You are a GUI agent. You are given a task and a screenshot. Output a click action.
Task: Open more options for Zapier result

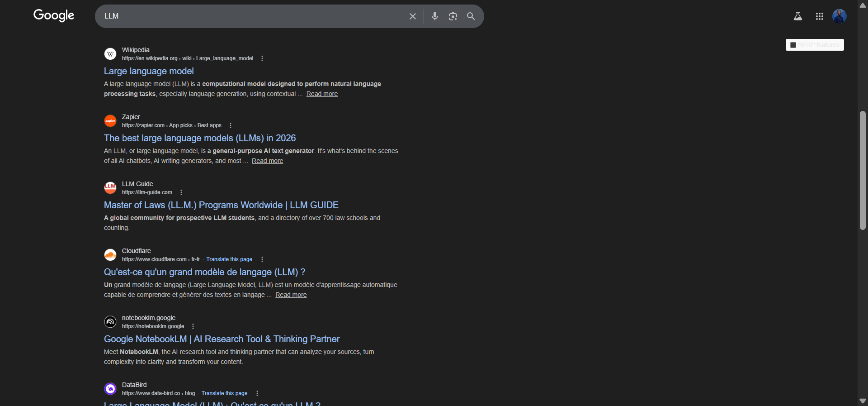point(231,125)
